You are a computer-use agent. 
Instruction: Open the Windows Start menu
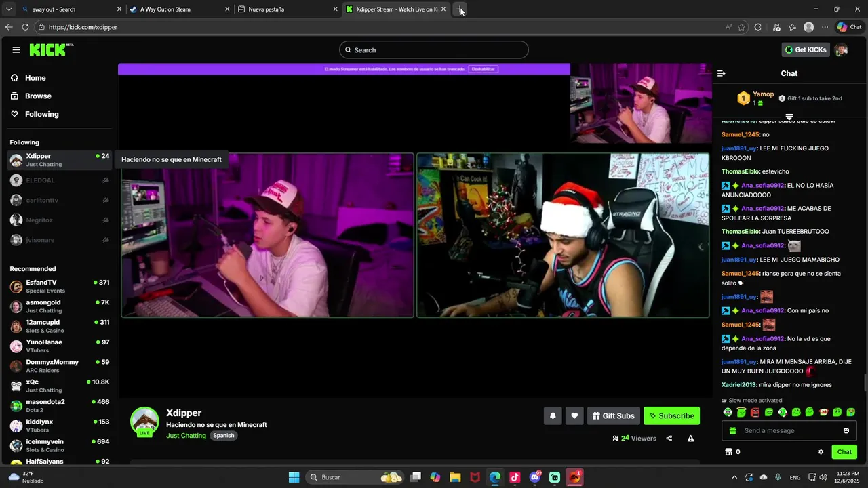(294, 477)
